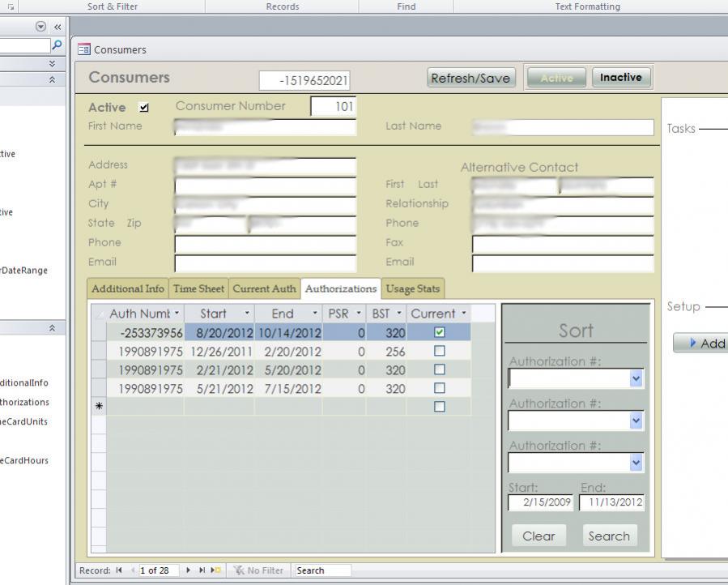Viewport: 728px width, 585px height.
Task: Open the Usage Stats tab
Action: 412,288
